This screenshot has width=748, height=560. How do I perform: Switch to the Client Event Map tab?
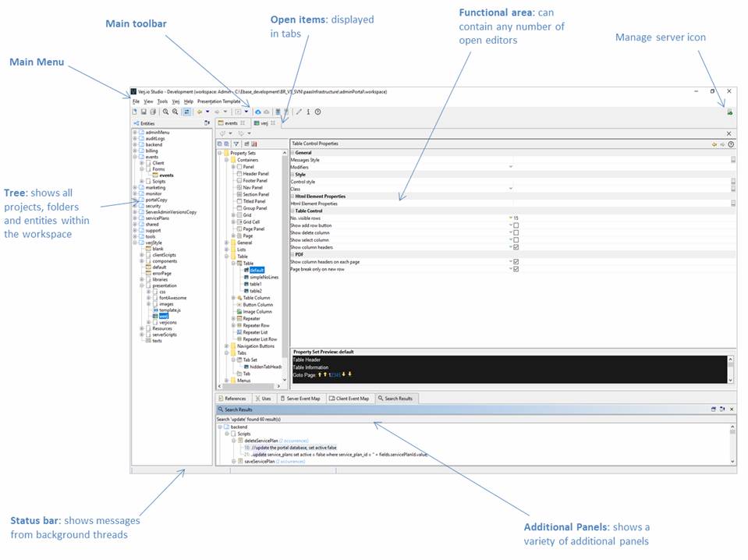pos(349,399)
